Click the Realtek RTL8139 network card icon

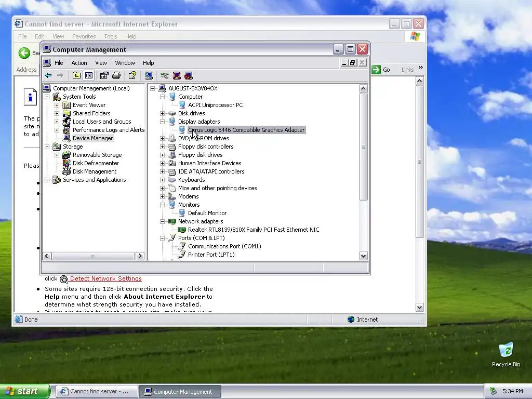[x=182, y=230]
